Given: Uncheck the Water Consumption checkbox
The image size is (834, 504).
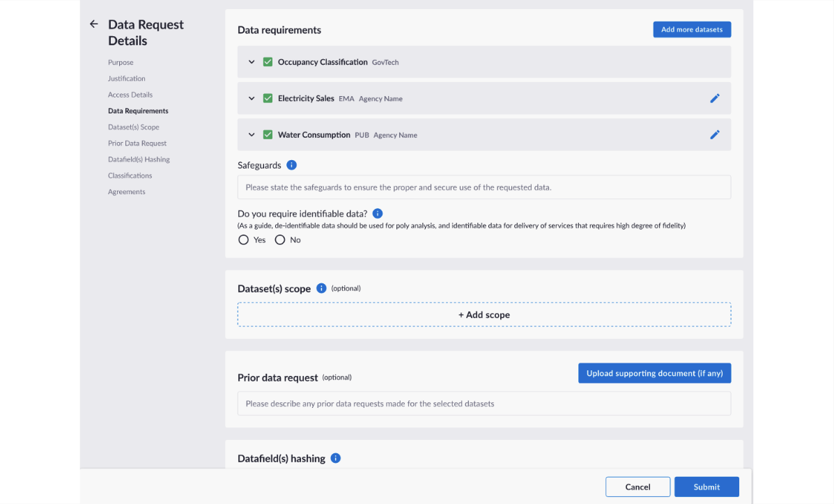Looking at the screenshot, I should pyautogui.click(x=268, y=134).
